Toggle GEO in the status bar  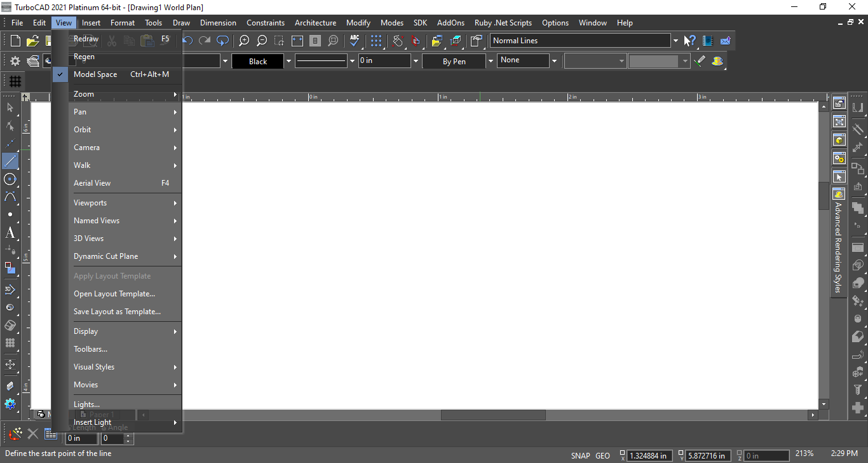click(x=602, y=455)
